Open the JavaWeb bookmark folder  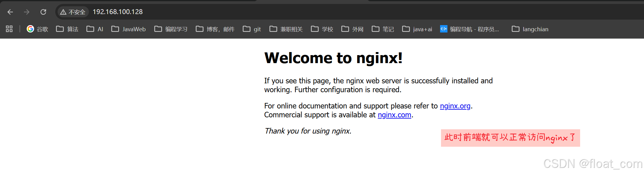coord(129,29)
